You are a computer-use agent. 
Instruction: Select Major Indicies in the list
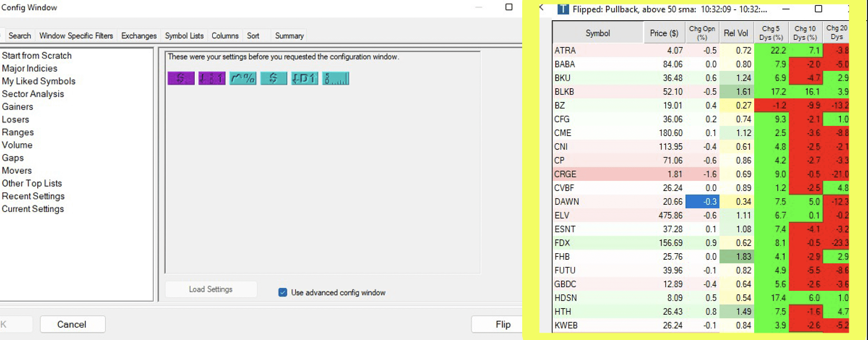(x=30, y=68)
